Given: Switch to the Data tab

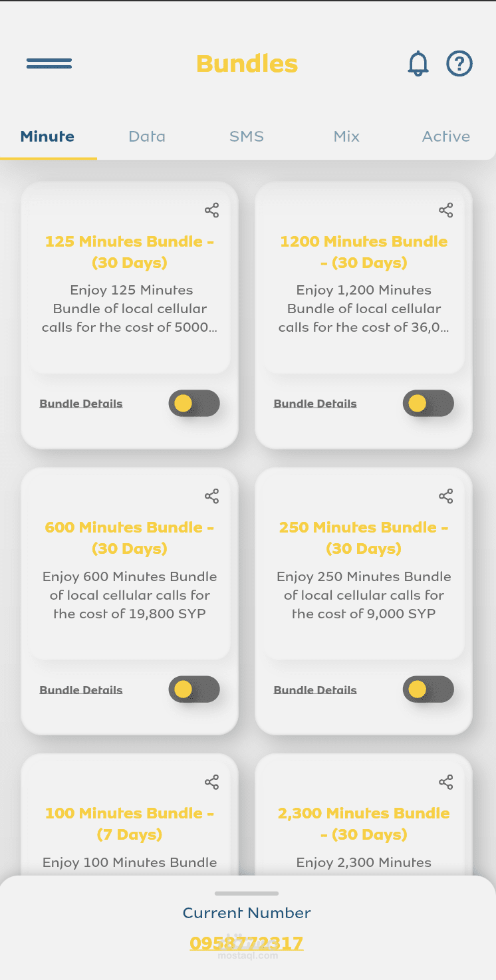Looking at the screenshot, I should coord(147,136).
